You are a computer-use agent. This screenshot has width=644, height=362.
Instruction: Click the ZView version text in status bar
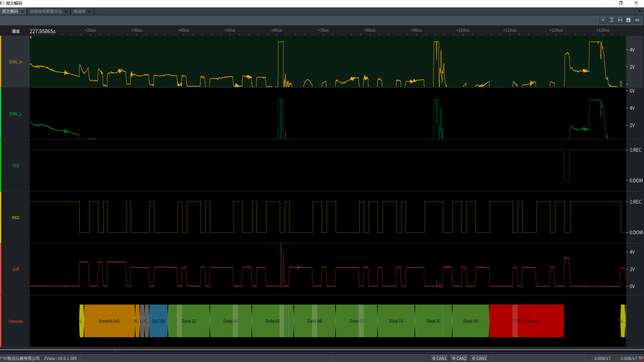point(60,358)
